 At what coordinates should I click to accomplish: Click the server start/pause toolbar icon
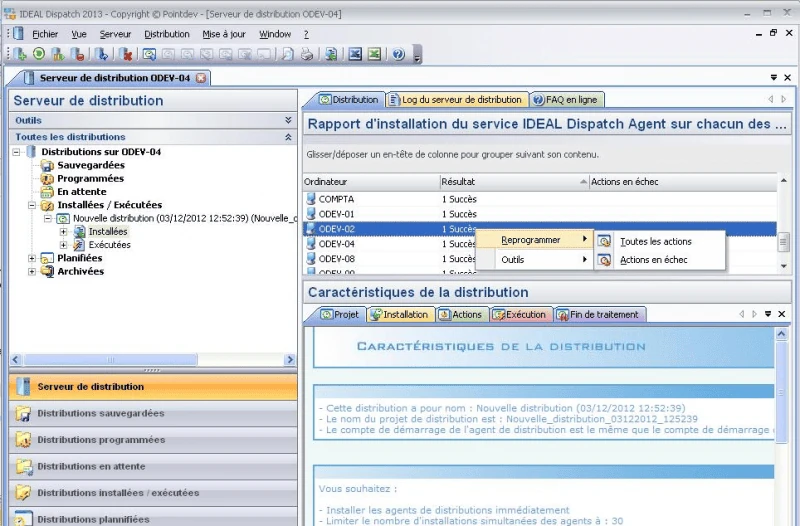pos(58,54)
